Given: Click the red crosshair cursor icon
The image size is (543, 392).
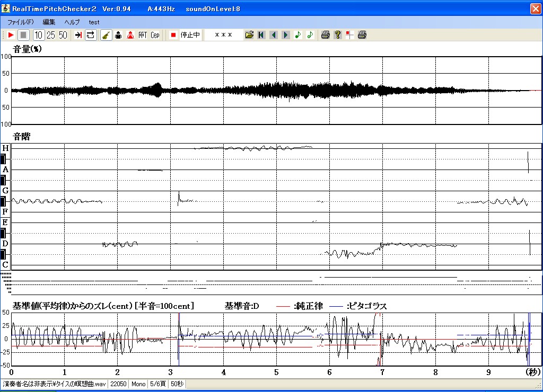Looking at the screenshot, I should pyautogui.click(x=350, y=35).
